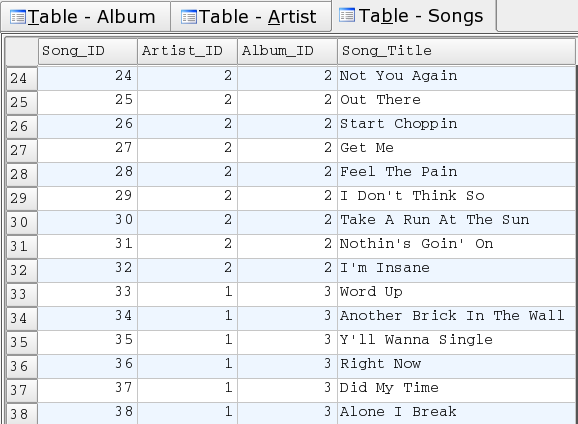The image size is (578, 424).
Task: Click the table icon on the Songs tab
Action: click(x=347, y=15)
